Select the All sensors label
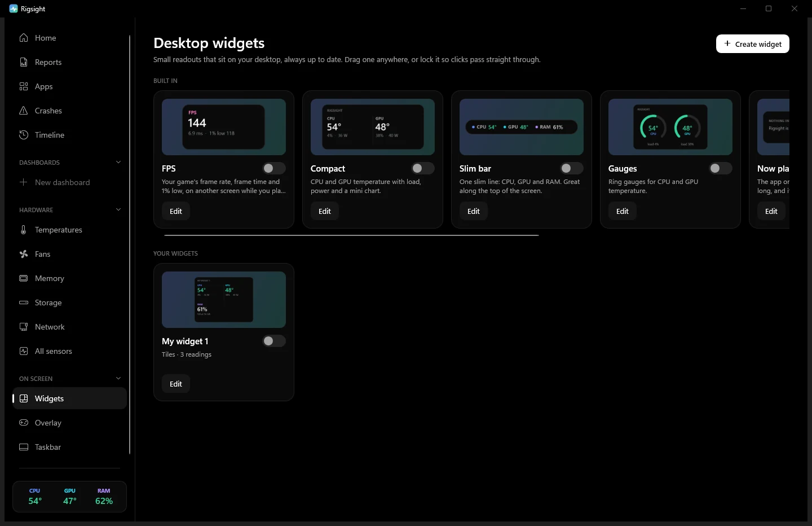 pos(54,351)
